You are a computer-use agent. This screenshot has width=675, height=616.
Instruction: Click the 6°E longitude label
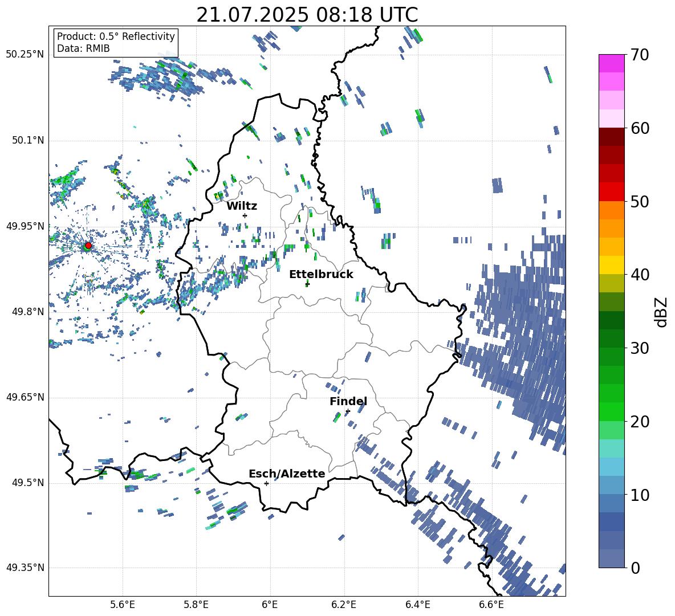point(270,605)
